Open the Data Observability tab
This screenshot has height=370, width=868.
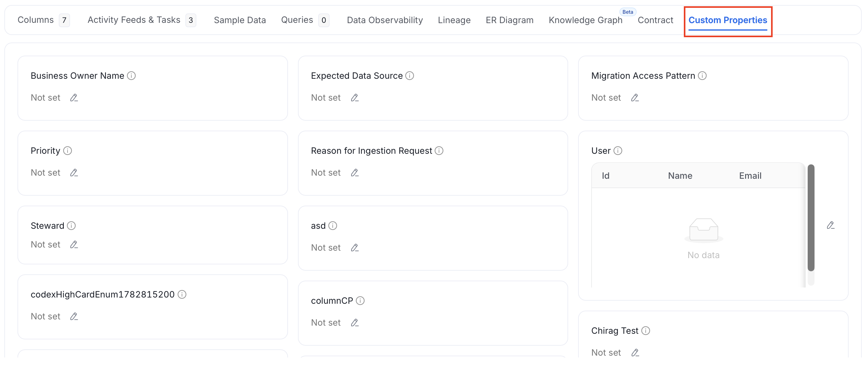tap(385, 20)
